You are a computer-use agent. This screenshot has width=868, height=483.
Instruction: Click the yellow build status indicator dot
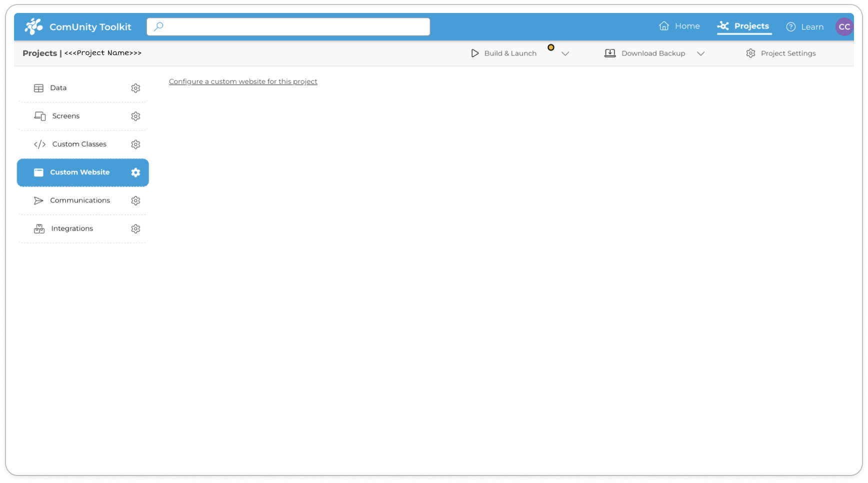pyautogui.click(x=551, y=47)
